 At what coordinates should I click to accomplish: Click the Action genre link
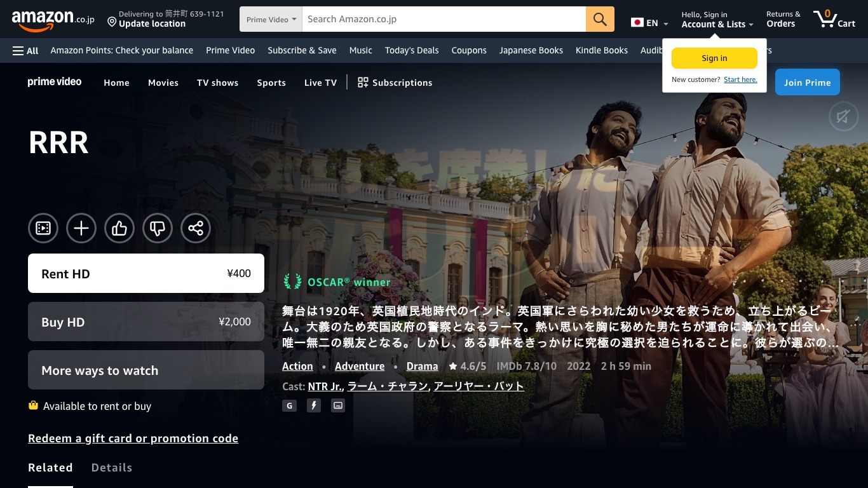pos(297,366)
